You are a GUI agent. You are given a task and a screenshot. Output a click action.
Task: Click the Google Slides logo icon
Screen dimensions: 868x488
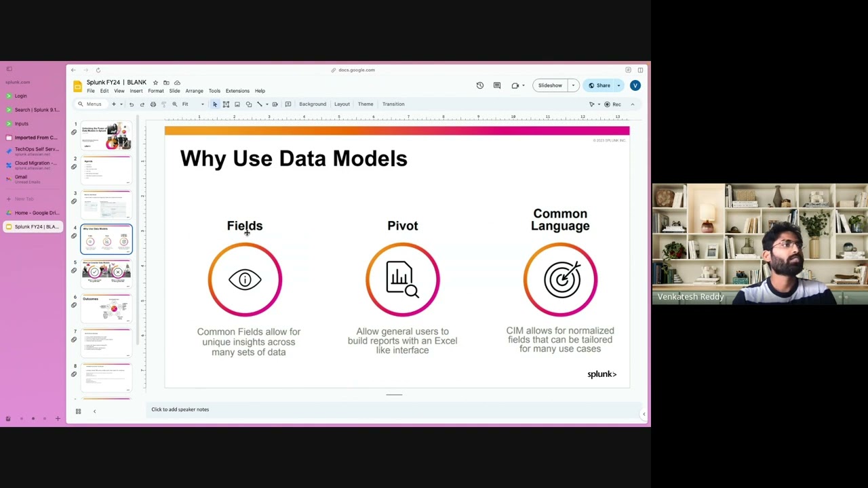[77, 86]
